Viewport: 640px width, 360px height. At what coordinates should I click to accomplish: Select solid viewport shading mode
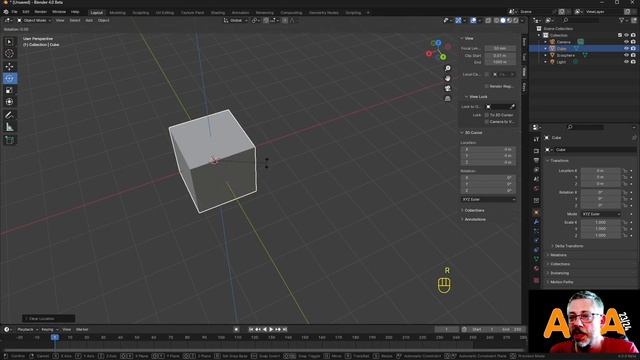[503, 20]
